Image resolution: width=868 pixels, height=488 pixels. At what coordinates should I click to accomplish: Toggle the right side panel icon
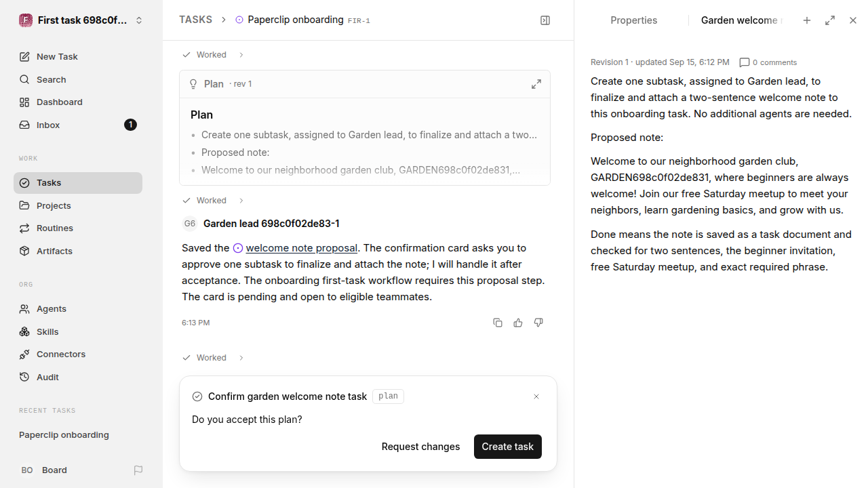pyautogui.click(x=545, y=20)
